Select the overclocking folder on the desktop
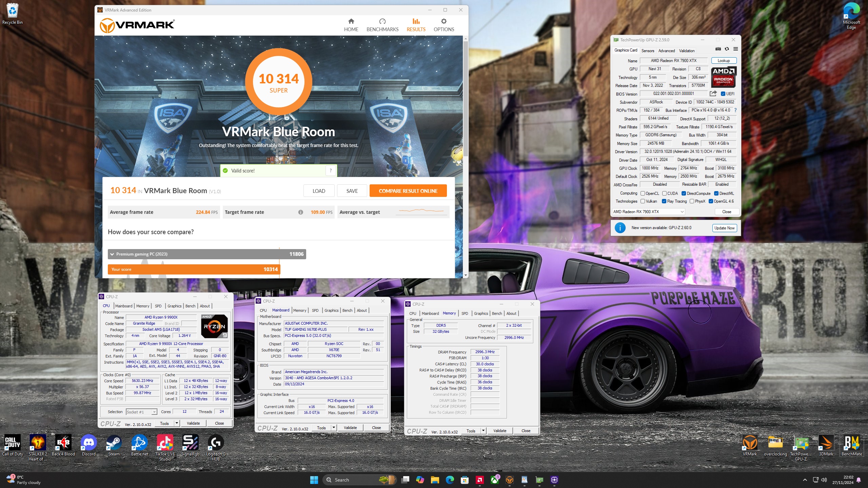This screenshot has width=868, height=488. coord(775,445)
